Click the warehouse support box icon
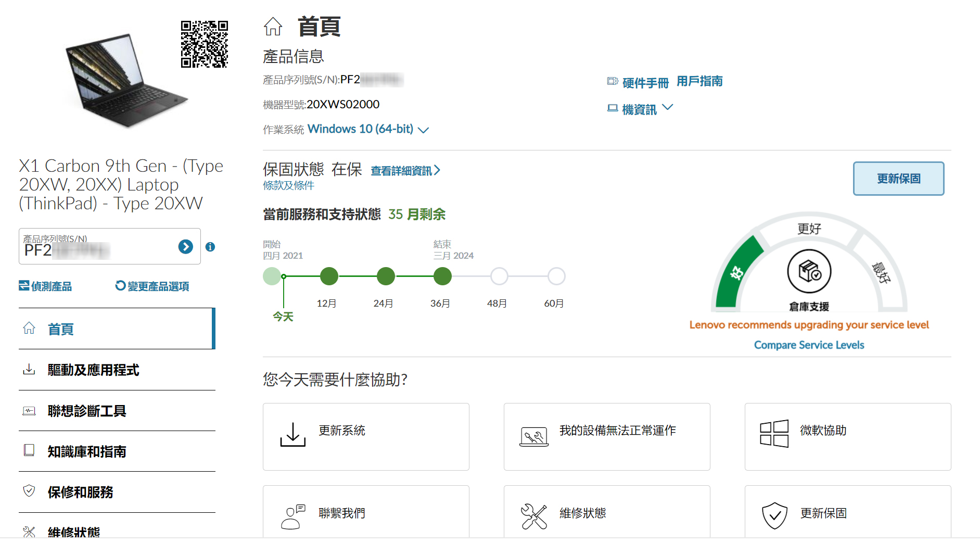This screenshot has height=543, width=980. click(809, 271)
